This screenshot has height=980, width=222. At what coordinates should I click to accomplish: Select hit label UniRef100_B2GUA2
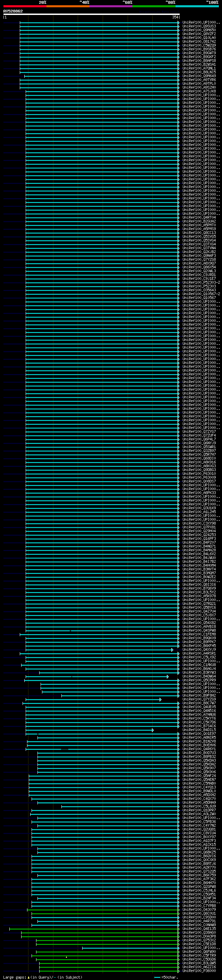199,221
